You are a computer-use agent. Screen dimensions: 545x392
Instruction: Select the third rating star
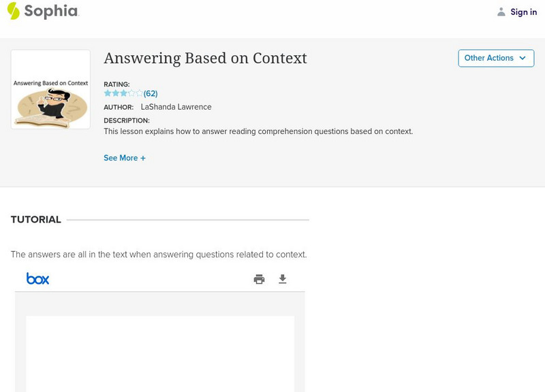[124, 93]
